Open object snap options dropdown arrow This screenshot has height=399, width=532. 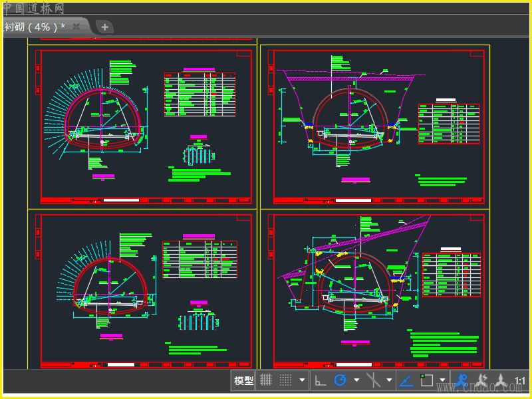click(442, 380)
